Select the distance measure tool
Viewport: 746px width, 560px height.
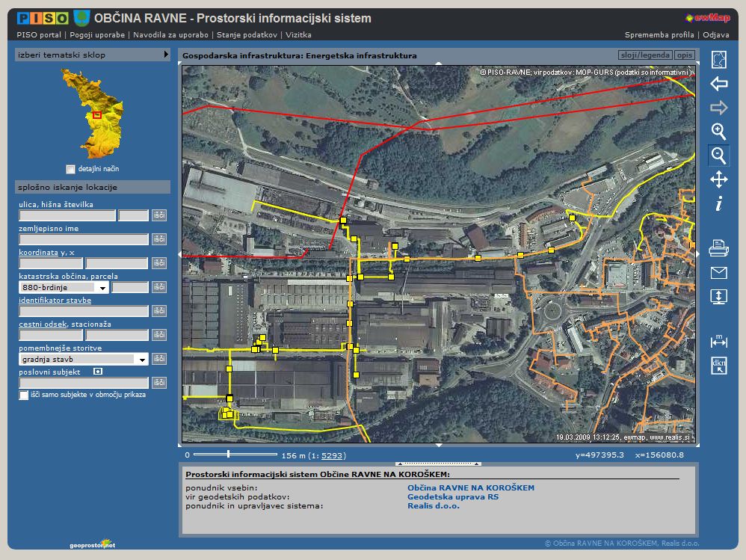(x=718, y=341)
